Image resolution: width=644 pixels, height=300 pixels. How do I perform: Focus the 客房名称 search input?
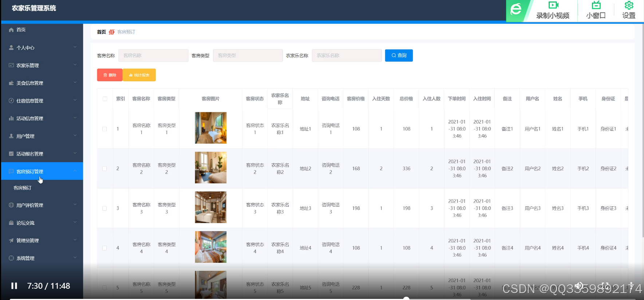click(x=153, y=55)
